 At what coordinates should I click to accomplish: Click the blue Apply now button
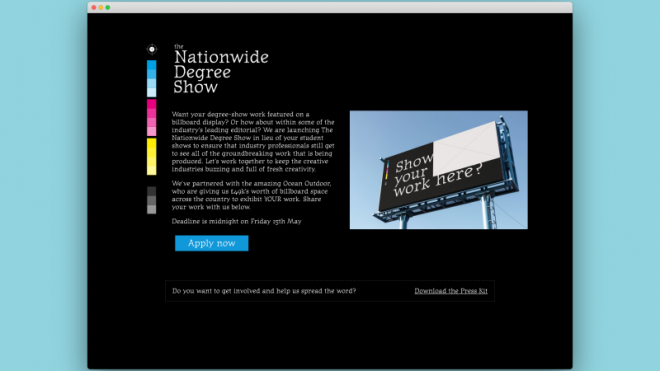[x=212, y=243]
